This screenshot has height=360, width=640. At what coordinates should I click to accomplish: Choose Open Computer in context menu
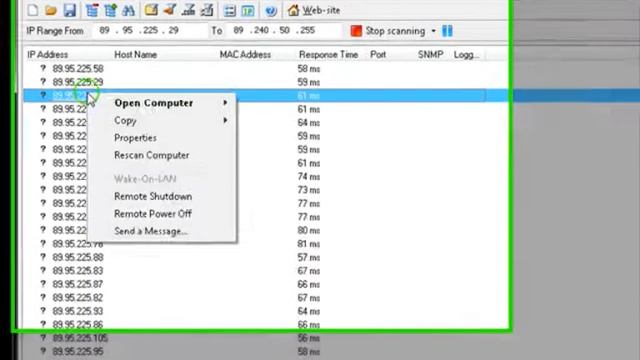[153, 103]
